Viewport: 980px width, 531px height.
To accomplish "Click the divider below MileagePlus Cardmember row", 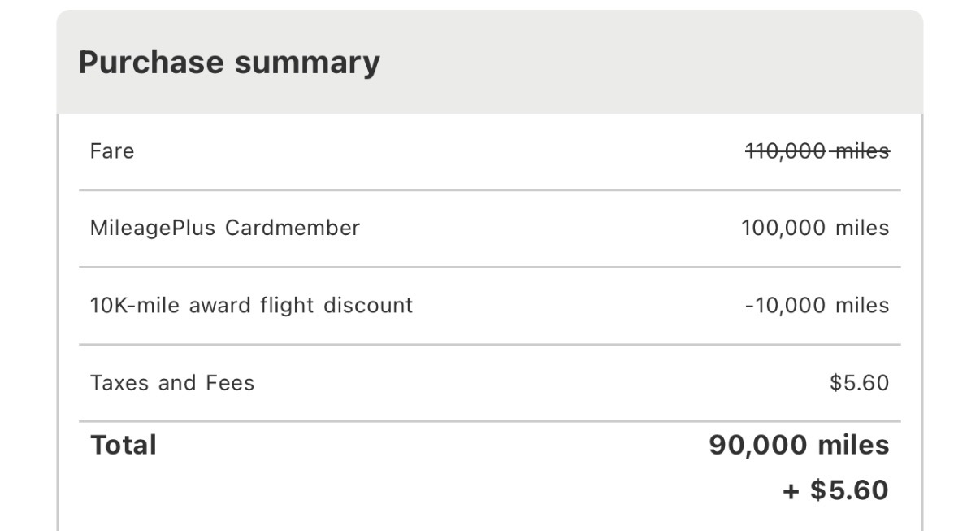I will click(489, 267).
